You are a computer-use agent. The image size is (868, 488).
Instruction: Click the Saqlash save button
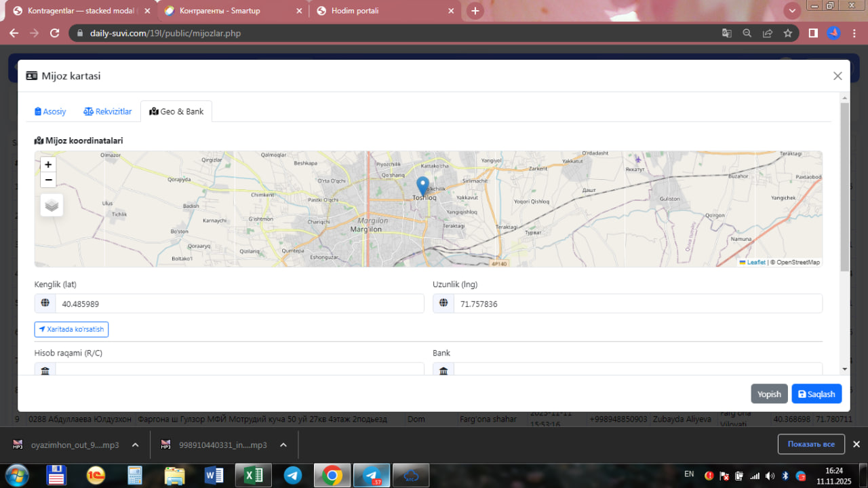(816, 394)
